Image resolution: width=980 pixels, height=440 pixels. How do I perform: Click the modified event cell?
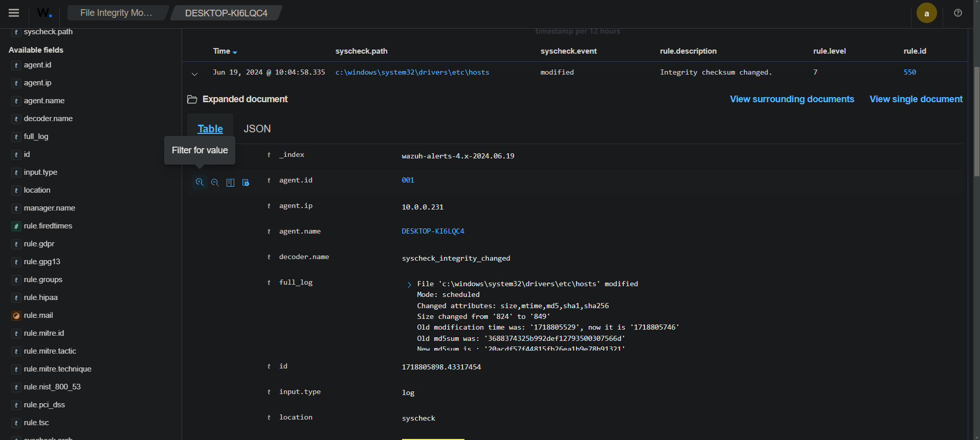point(557,73)
